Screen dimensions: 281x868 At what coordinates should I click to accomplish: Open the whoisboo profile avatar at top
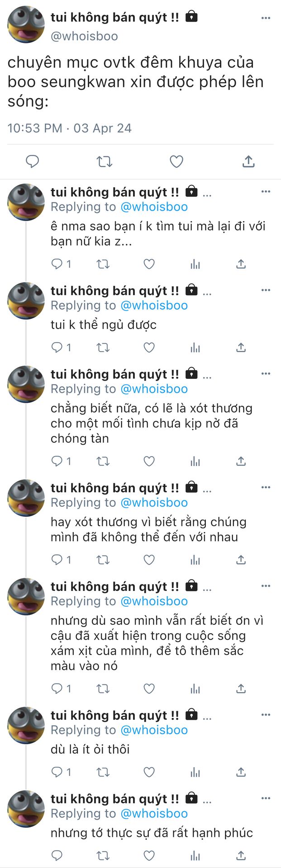(26, 25)
